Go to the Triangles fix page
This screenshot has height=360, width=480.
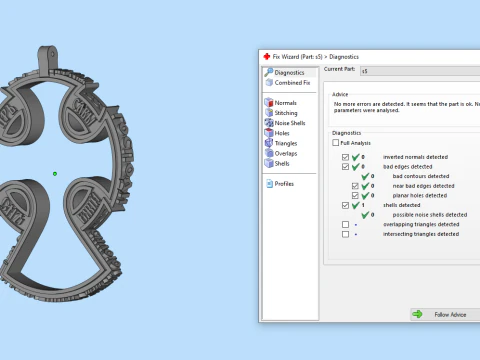286,143
